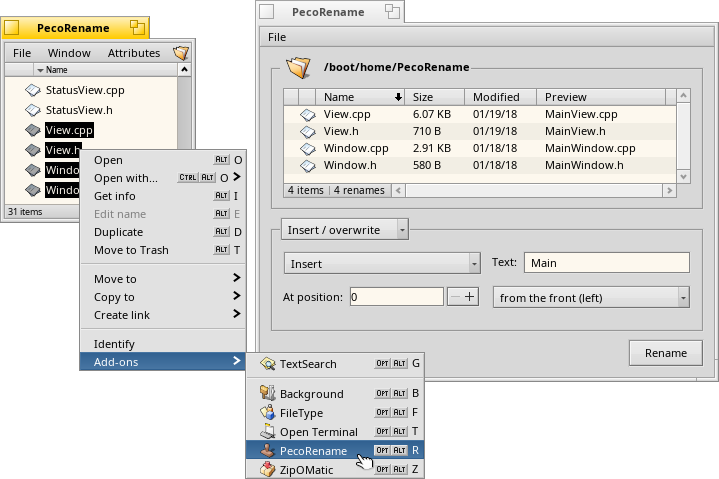Select ZipOMatic in Add-ons submenu

[335, 469]
